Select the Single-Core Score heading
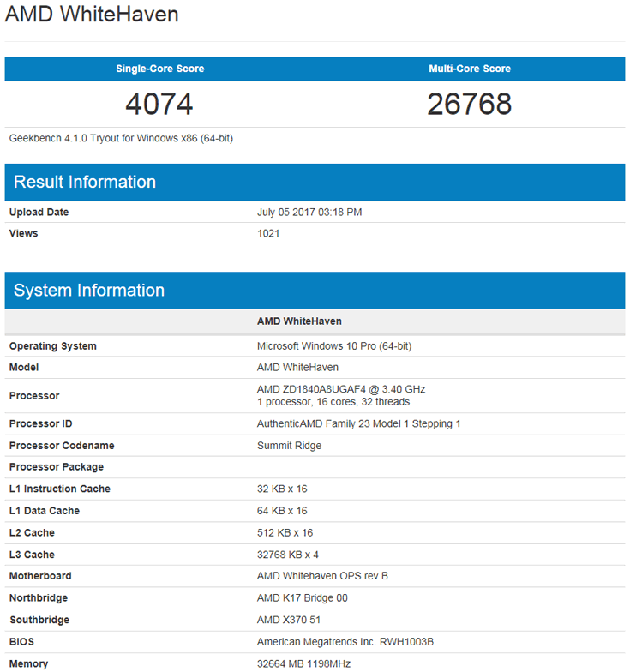The width and height of the screenshot is (630, 672). tap(159, 69)
